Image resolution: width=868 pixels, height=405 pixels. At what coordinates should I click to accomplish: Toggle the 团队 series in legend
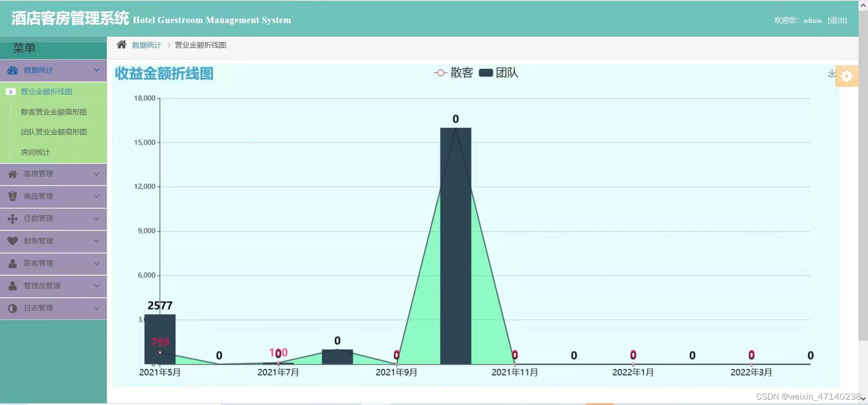click(498, 73)
